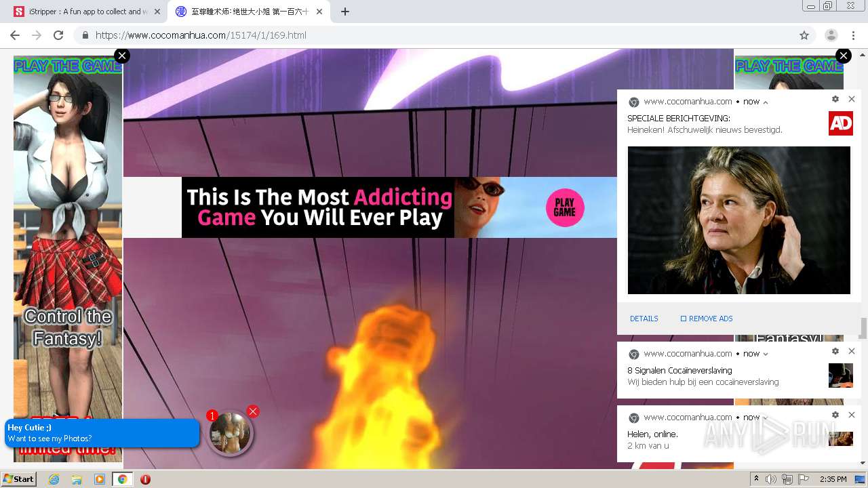Close the iStripper tab

[x=157, y=12]
